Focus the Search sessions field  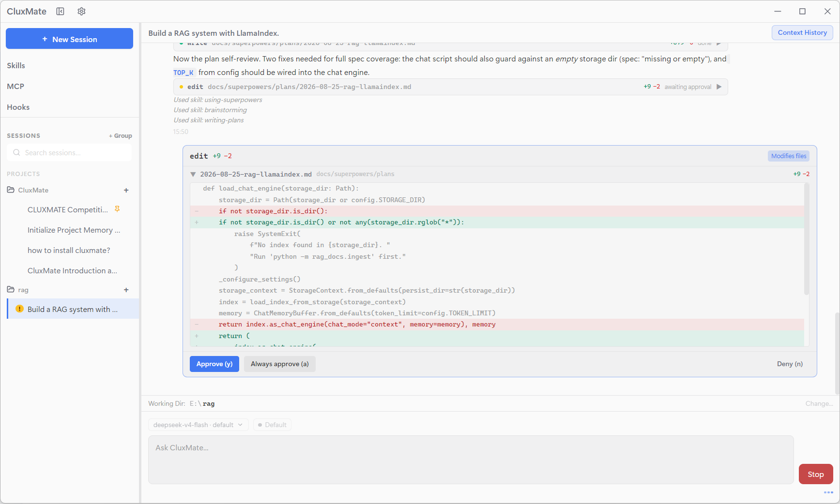tap(69, 153)
